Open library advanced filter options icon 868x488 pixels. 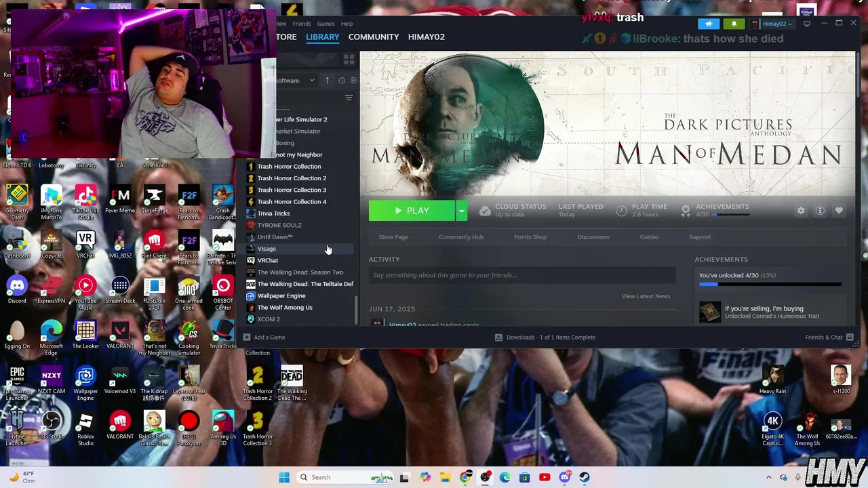click(349, 98)
